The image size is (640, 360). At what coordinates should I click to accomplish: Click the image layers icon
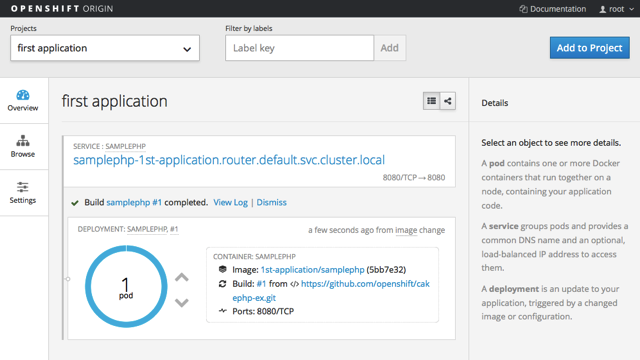tap(222, 269)
